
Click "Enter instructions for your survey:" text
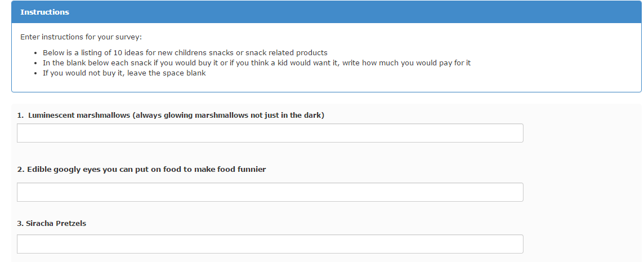(x=81, y=37)
